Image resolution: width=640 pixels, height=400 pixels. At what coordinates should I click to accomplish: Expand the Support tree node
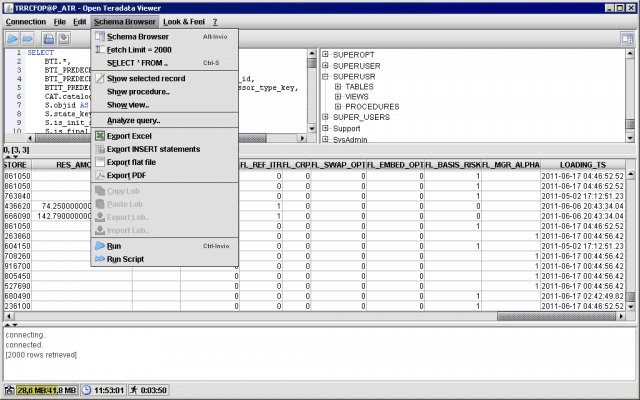point(325,128)
